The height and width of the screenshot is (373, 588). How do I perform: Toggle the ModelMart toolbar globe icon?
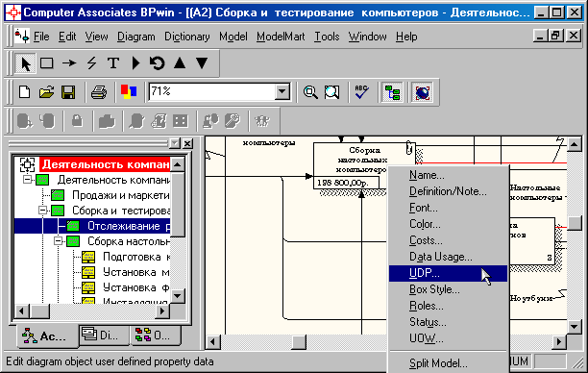coord(422,92)
